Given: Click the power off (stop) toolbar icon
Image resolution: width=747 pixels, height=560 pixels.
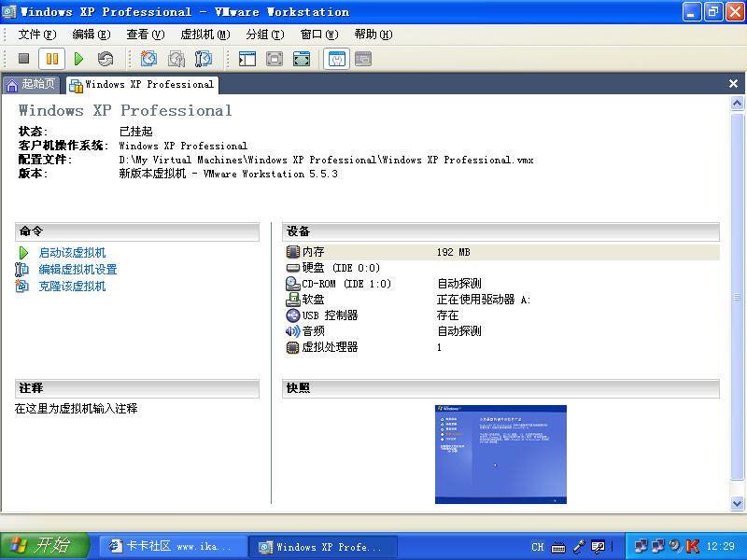Looking at the screenshot, I should pos(24,59).
